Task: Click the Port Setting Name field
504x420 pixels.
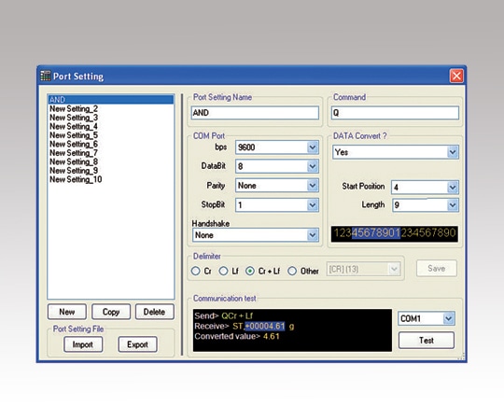Action: (x=255, y=113)
